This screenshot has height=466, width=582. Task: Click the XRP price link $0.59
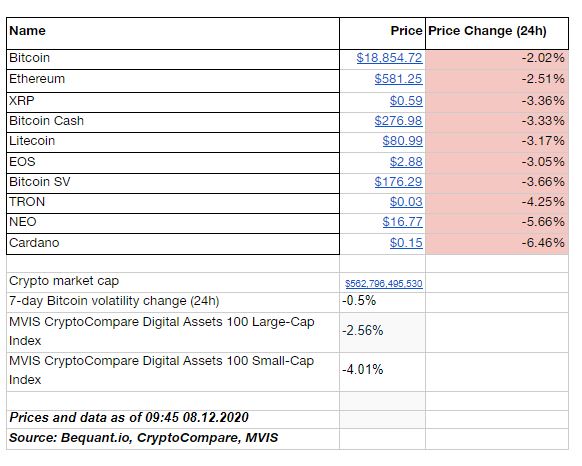pos(406,101)
